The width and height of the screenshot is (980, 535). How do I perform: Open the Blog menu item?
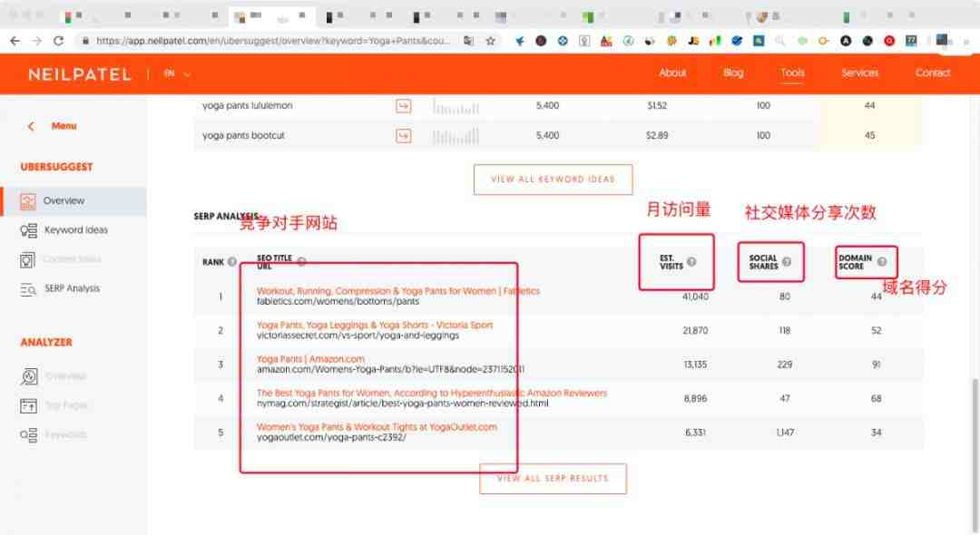click(733, 73)
